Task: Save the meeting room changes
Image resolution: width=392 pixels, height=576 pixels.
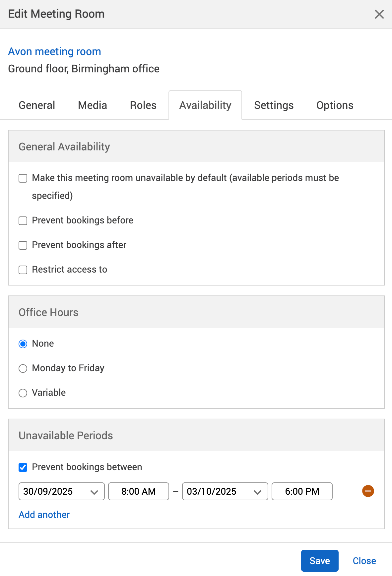Action: pos(319,560)
